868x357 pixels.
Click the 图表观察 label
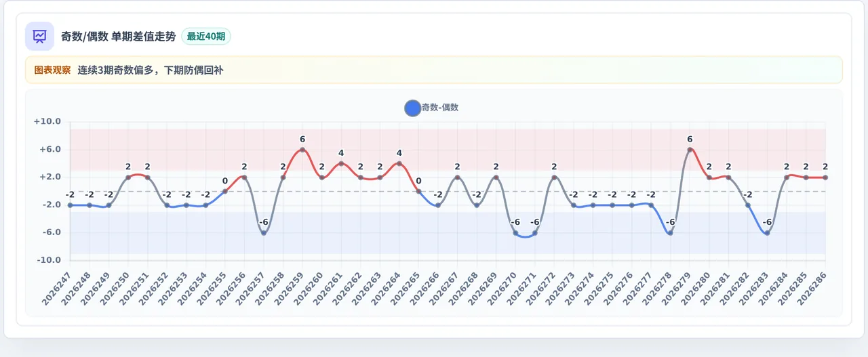point(52,70)
